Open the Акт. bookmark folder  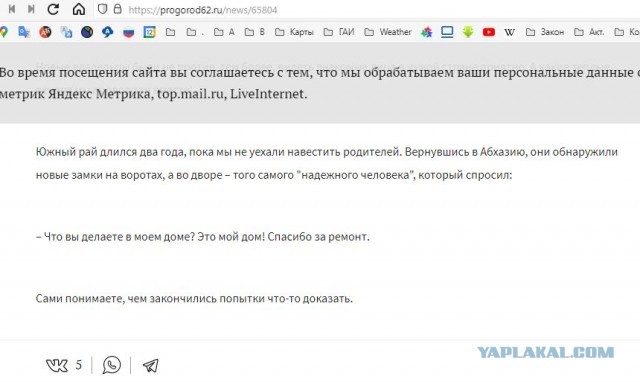589,32
